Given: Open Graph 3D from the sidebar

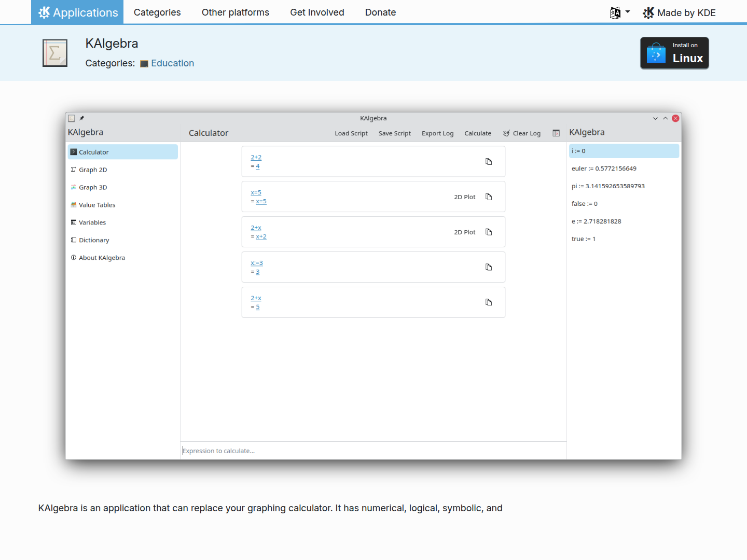Looking at the screenshot, I should (122, 187).
